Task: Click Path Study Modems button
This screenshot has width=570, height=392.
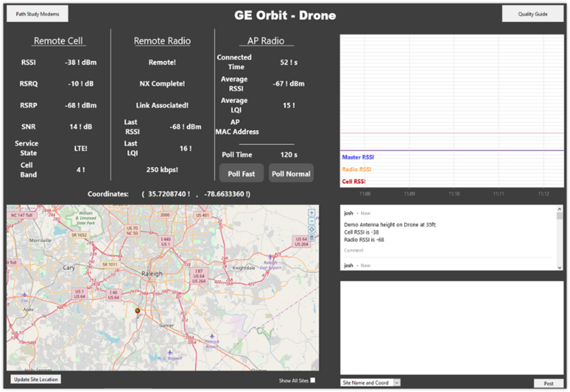Action: (38, 14)
